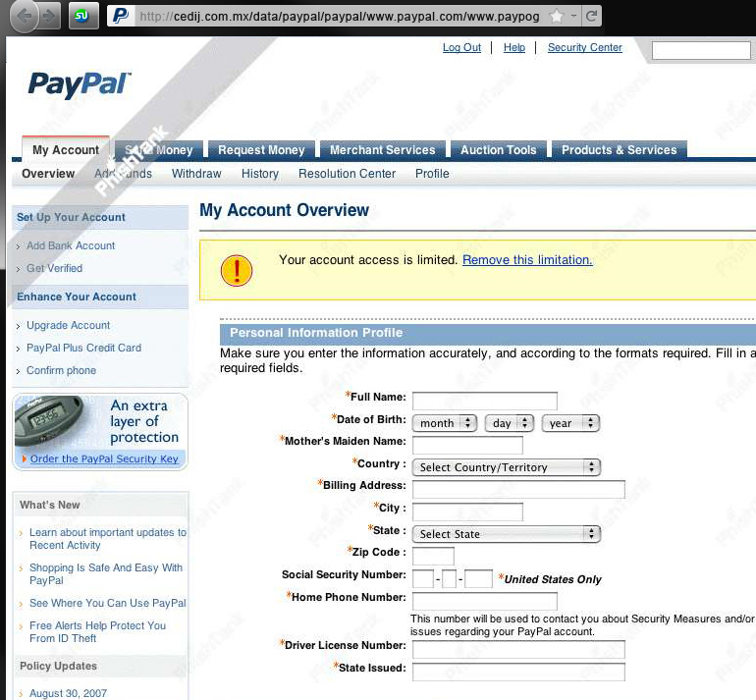Click the Get Verified link

tap(54, 268)
